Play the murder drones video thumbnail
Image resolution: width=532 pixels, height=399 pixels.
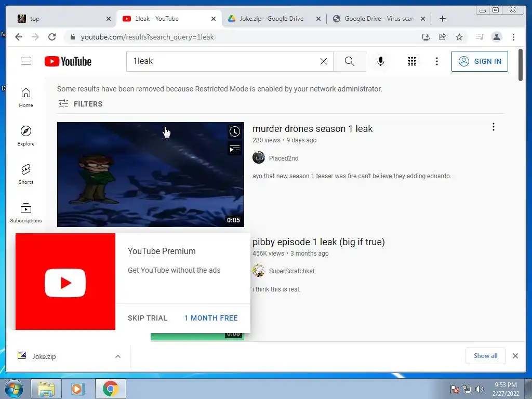tap(150, 175)
